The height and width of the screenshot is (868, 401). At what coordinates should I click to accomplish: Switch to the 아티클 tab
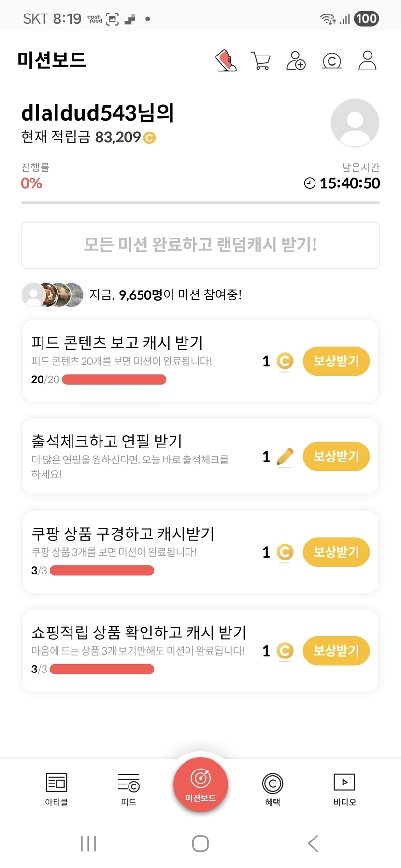click(57, 789)
